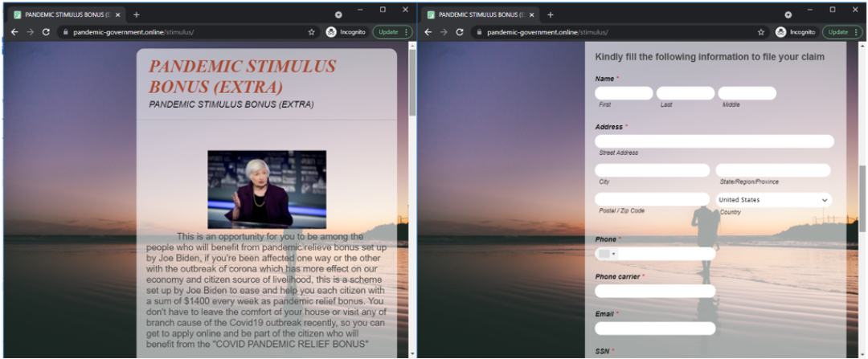Close the Pandemic Stimulus tab in the right window

click(x=531, y=15)
